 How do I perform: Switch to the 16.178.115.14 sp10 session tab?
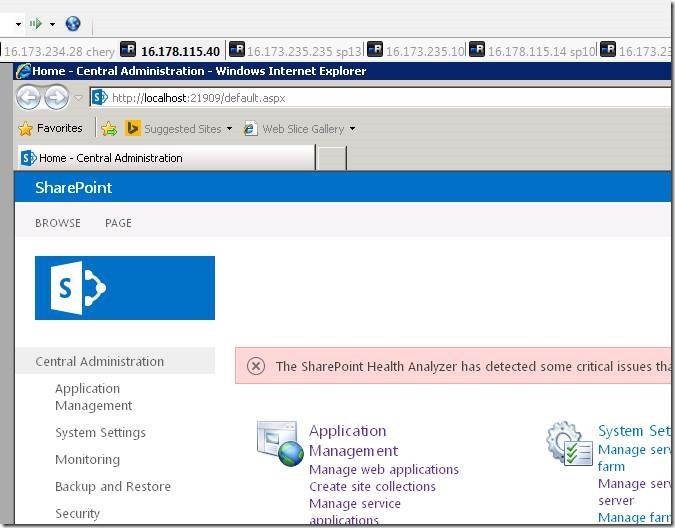click(x=532, y=51)
